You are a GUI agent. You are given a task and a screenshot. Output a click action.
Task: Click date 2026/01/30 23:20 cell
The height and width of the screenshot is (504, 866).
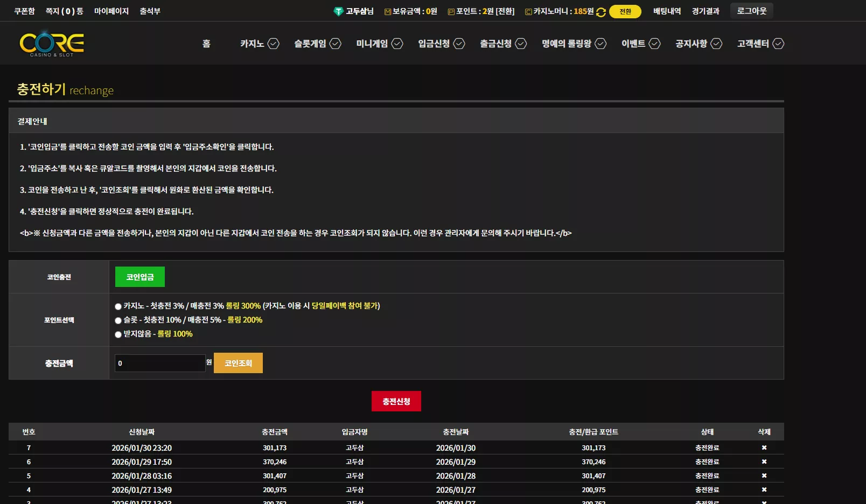pos(142,448)
